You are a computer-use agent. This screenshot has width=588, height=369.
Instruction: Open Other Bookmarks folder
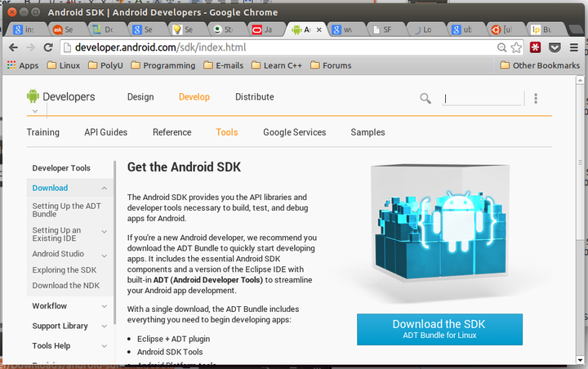point(541,65)
